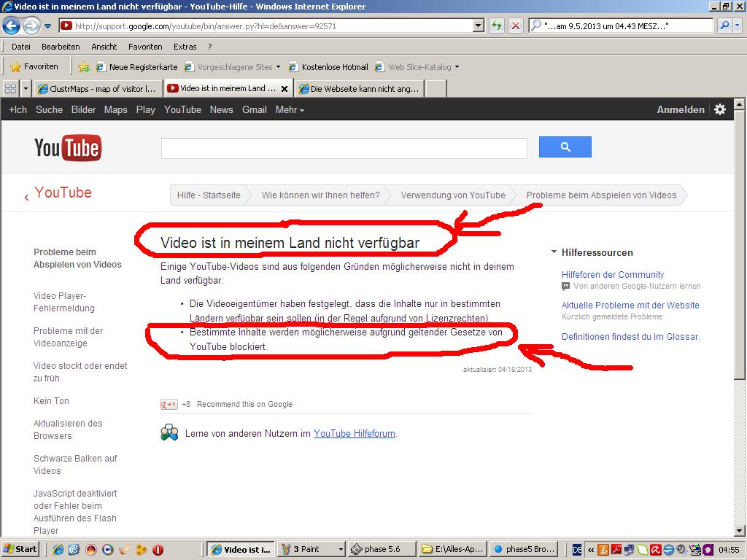Click Bilder in the Google bar
The width and height of the screenshot is (747, 560).
(83, 109)
